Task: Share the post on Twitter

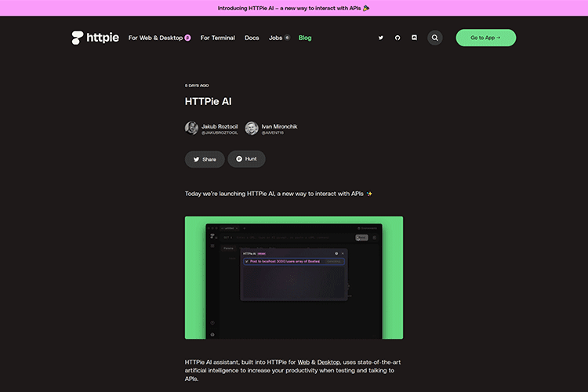Action: 205,159
